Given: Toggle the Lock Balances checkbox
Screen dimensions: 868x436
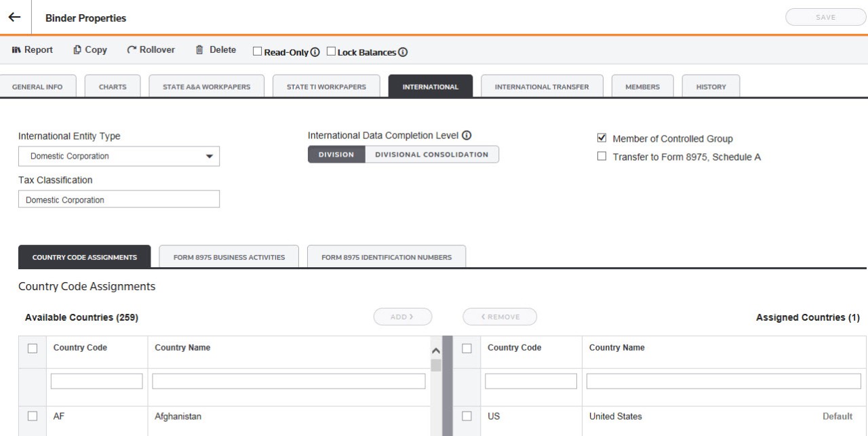Looking at the screenshot, I should (x=332, y=52).
